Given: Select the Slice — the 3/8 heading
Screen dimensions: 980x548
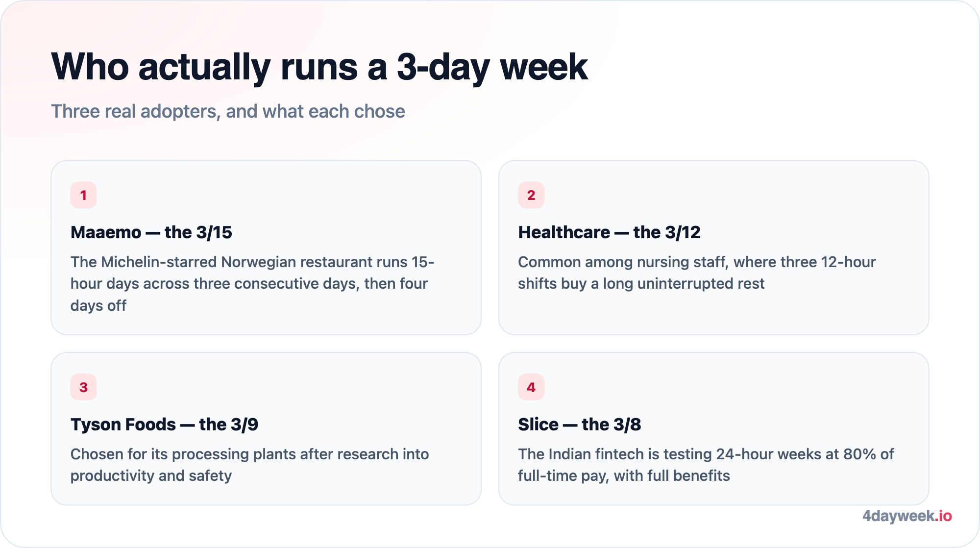Looking at the screenshot, I should coord(579,424).
